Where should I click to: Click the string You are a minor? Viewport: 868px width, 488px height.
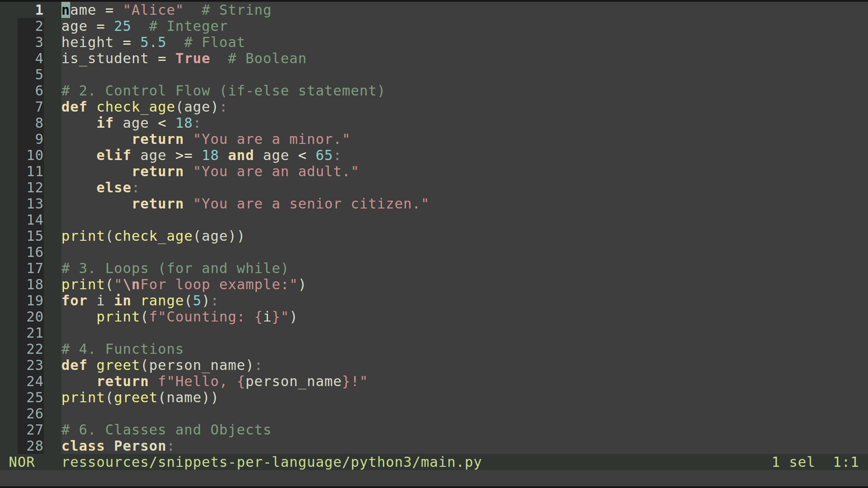click(x=271, y=139)
